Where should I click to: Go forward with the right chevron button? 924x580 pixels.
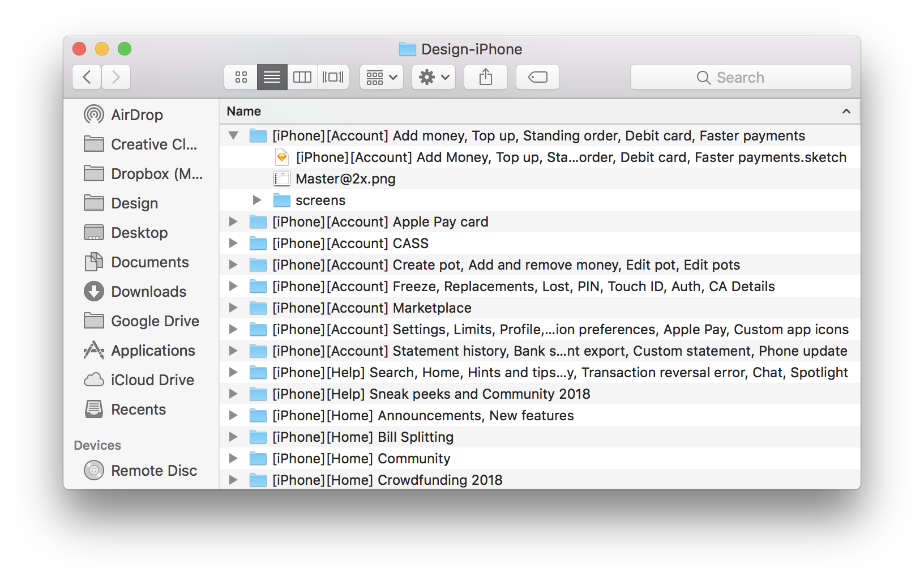pos(116,77)
